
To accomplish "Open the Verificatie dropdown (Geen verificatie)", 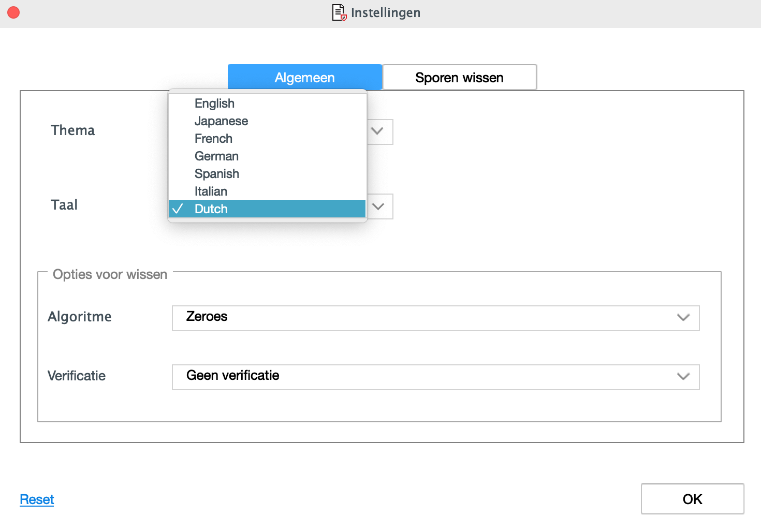I will [435, 377].
